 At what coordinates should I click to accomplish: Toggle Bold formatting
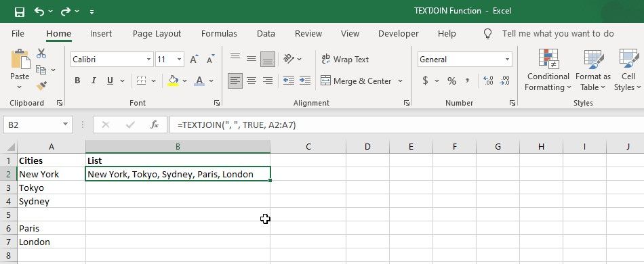(77, 81)
